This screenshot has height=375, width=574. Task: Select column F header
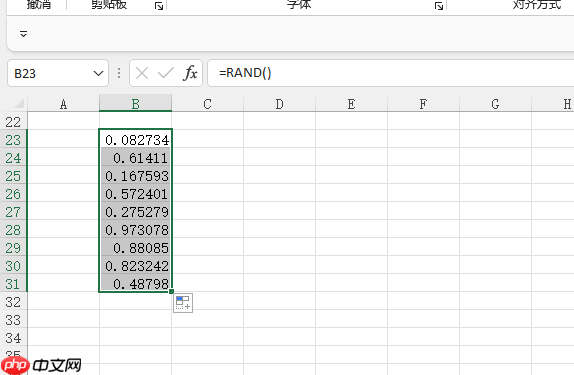click(x=423, y=104)
